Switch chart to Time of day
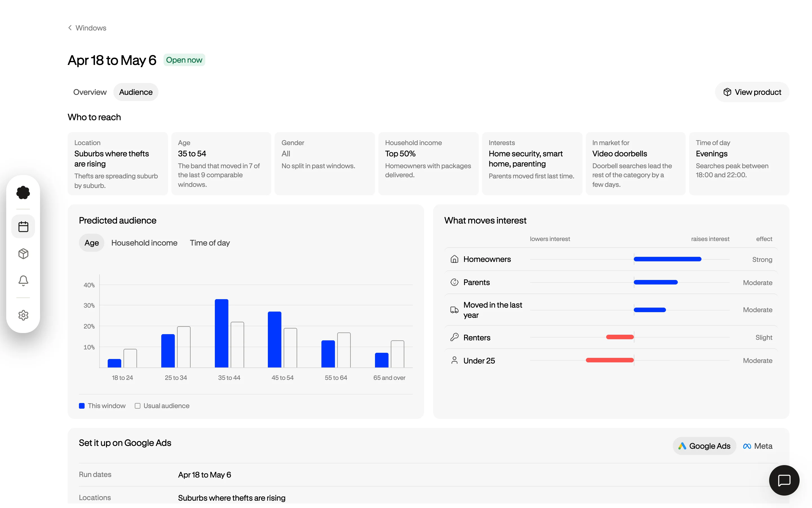This screenshot has height=508, width=812. 210,243
